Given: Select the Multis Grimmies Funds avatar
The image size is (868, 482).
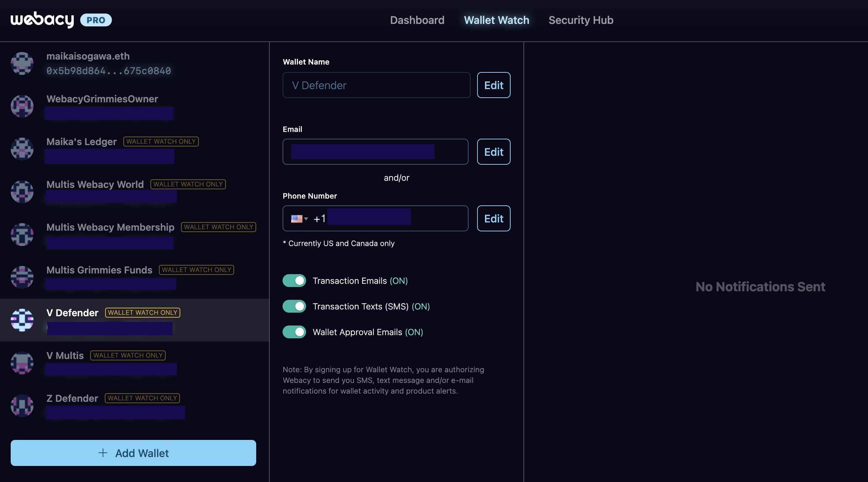Looking at the screenshot, I should [x=22, y=277].
